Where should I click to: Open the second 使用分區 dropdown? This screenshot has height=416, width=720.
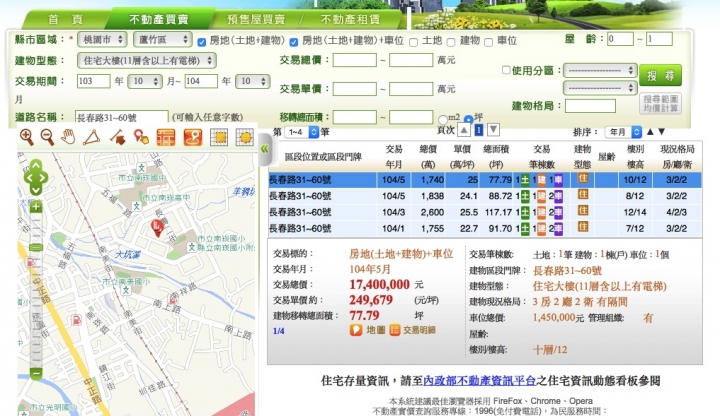tap(600, 87)
